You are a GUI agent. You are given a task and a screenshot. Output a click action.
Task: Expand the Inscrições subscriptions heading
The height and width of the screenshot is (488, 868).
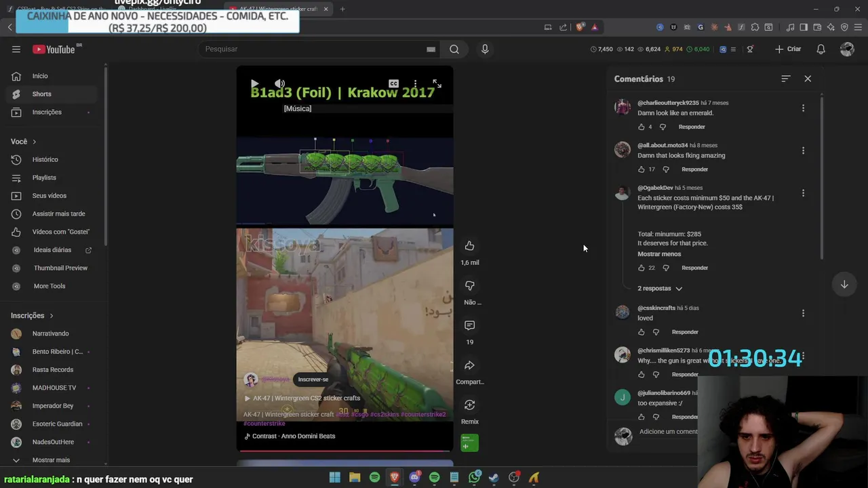[32, 316]
